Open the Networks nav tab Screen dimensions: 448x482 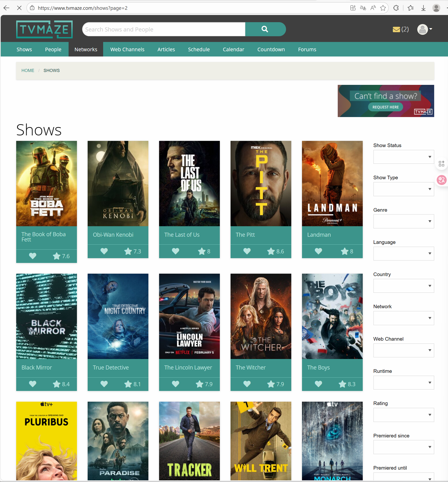pyautogui.click(x=86, y=49)
